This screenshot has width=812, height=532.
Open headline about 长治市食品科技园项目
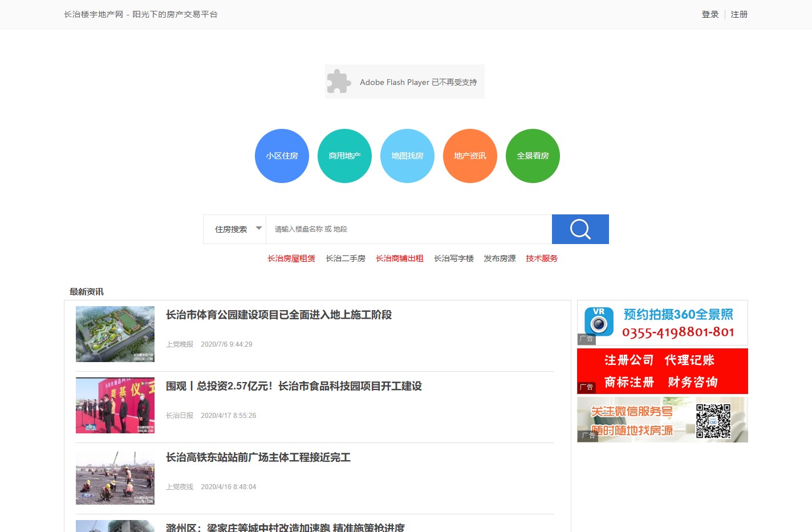294,386
